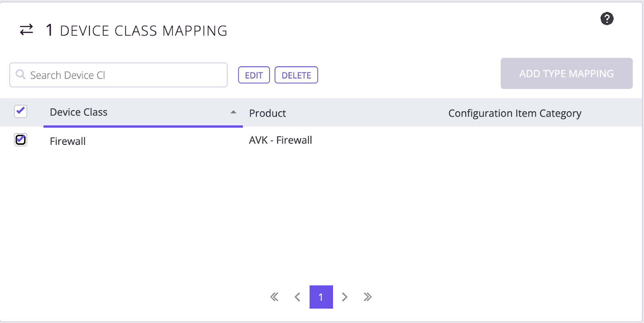Image resolution: width=644 pixels, height=323 pixels.
Task: Select the Firewall device class cell
Action: [68, 141]
